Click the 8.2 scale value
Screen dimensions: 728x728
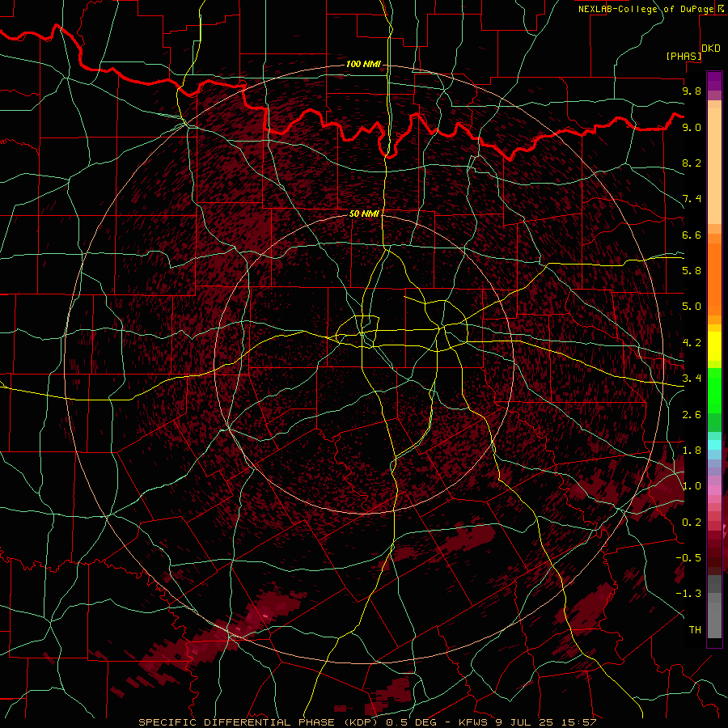[x=692, y=163]
